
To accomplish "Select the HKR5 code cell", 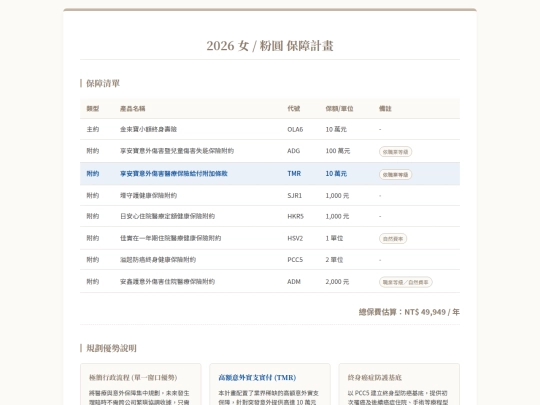I will [x=295, y=216].
